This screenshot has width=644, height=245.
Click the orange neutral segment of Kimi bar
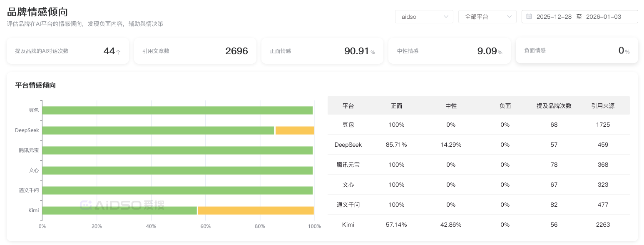click(x=256, y=210)
